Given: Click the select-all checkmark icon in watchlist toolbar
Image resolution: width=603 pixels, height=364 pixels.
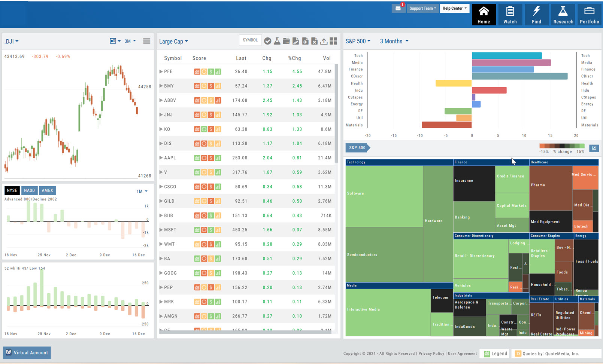Looking at the screenshot, I should pos(267,41).
